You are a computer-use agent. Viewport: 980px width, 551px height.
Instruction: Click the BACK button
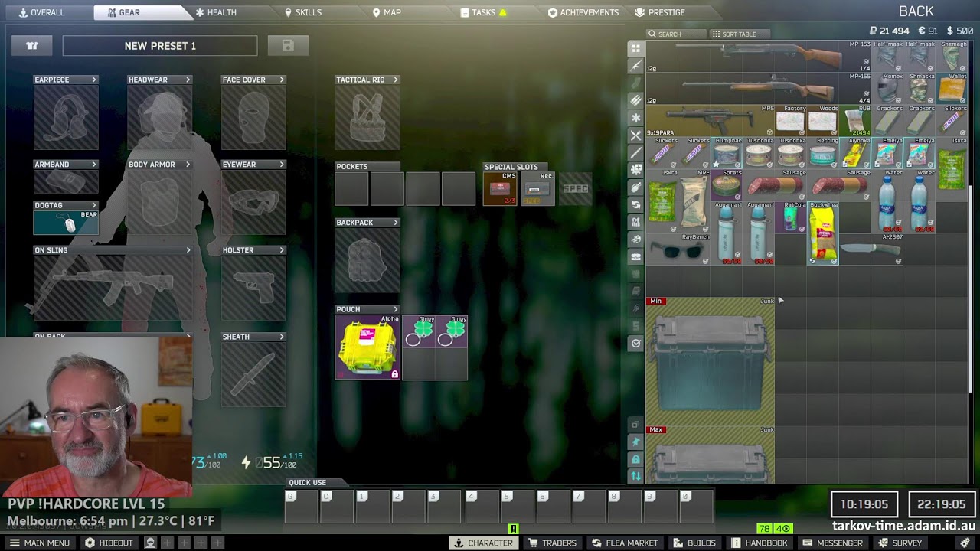pyautogui.click(x=916, y=11)
